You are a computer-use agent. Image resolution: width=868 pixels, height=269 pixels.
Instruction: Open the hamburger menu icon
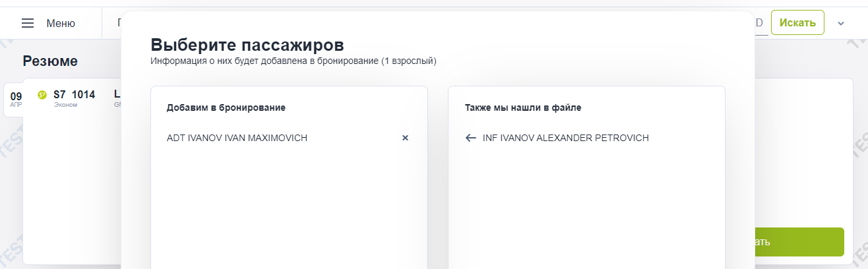point(28,23)
